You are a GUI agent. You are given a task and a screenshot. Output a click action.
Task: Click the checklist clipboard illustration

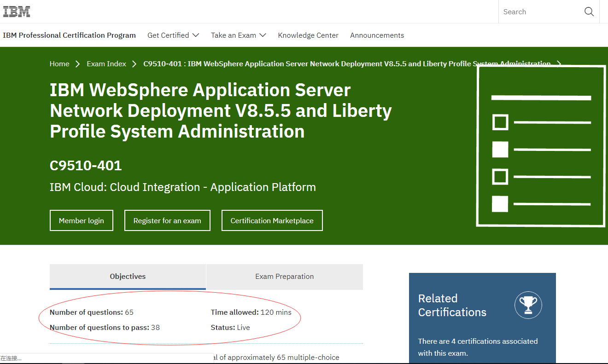click(x=541, y=146)
